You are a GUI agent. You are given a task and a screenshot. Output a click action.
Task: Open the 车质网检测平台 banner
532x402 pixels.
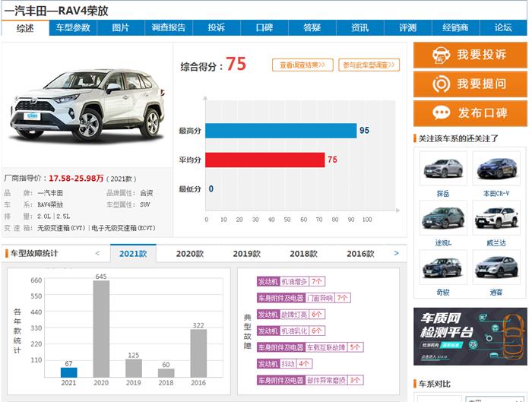tap(470, 337)
